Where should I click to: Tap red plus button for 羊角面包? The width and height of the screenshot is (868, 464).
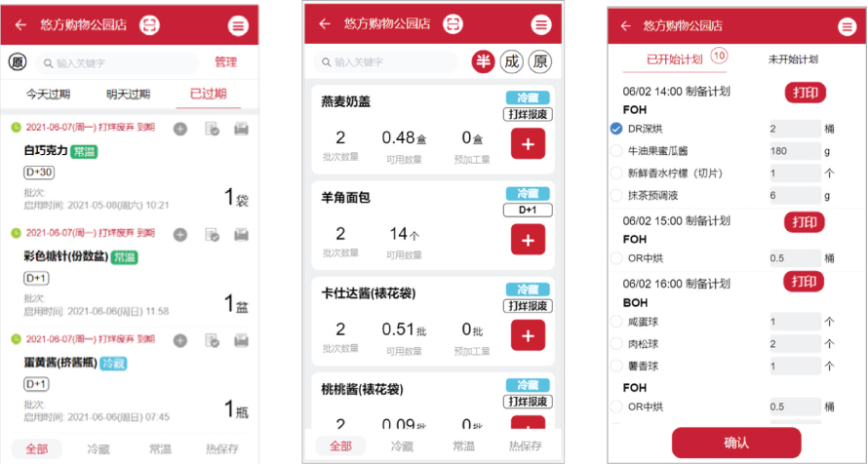[528, 240]
